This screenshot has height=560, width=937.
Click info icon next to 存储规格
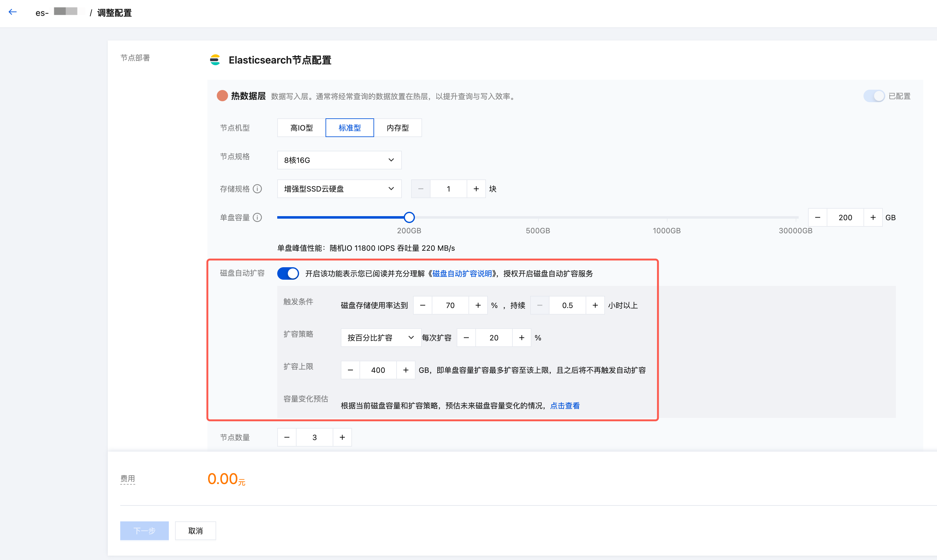tap(257, 189)
